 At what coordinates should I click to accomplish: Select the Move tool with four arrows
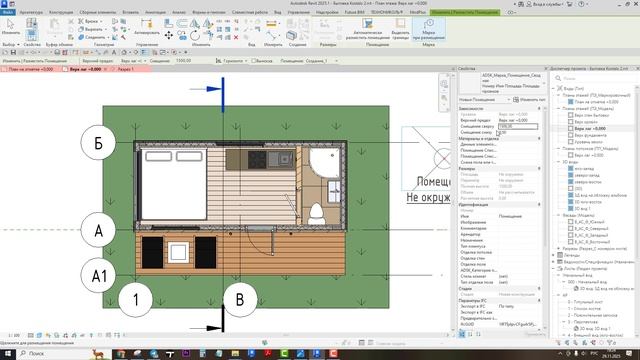pos(168,36)
